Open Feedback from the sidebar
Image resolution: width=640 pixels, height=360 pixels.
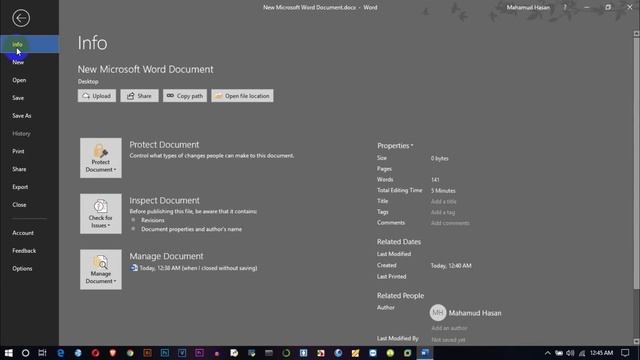tap(29, 251)
